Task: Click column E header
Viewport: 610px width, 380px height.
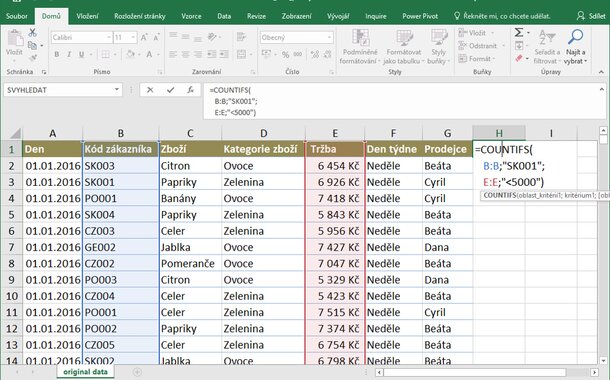Action: coord(335,133)
